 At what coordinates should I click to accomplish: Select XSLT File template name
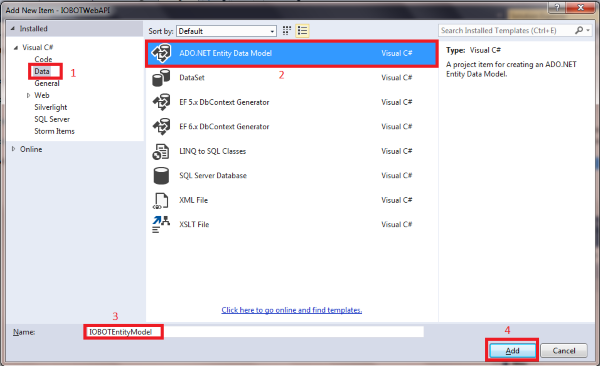tap(194, 225)
